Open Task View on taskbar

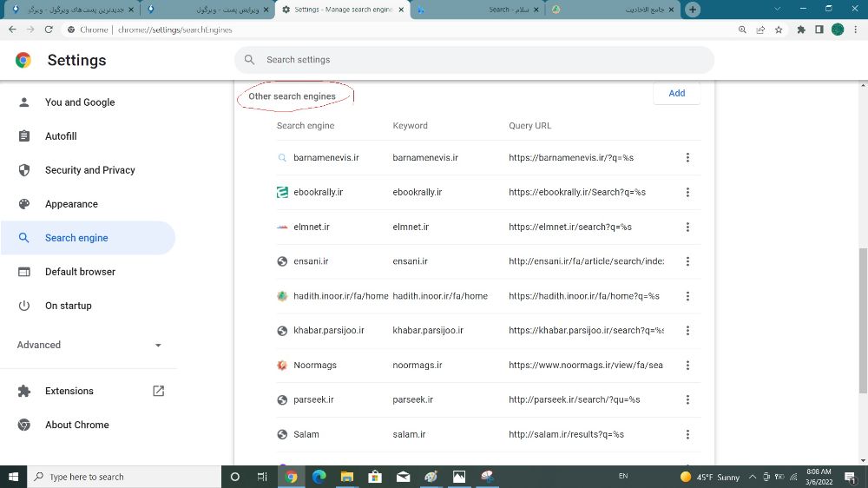pyautogui.click(x=262, y=477)
